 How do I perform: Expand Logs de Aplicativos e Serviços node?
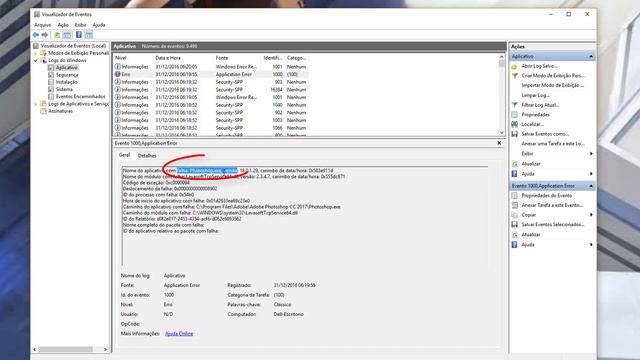36,104
